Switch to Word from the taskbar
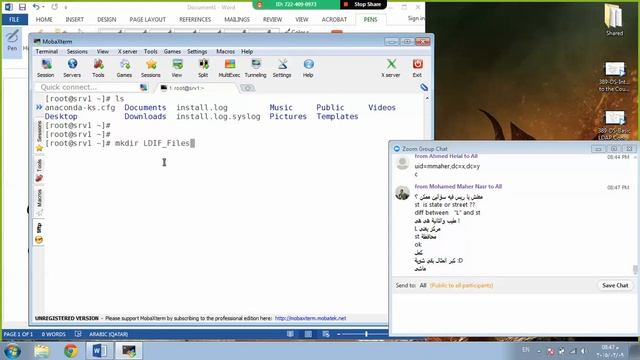The height and width of the screenshot is (360, 640). (x=100, y=351)
